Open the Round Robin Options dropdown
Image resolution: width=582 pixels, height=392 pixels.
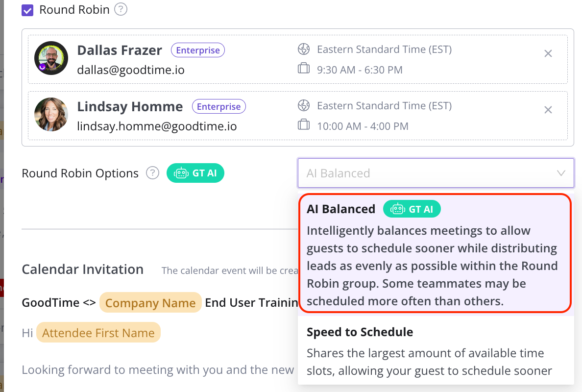426,173
